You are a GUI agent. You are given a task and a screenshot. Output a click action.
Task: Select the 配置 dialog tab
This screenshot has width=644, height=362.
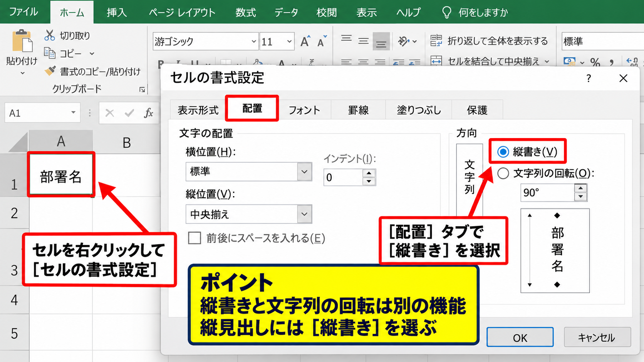point(252,108)
